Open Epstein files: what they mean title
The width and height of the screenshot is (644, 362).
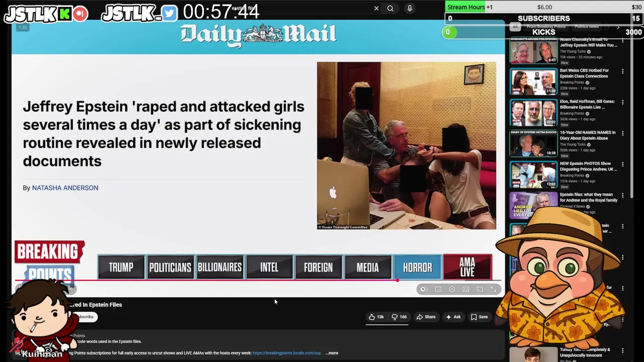[x=589, y=197]
